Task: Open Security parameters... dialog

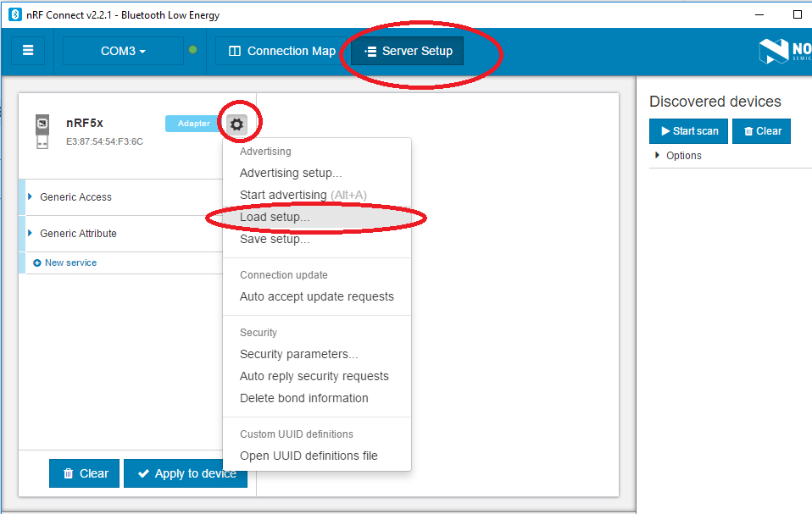Action: pos(317,354)
